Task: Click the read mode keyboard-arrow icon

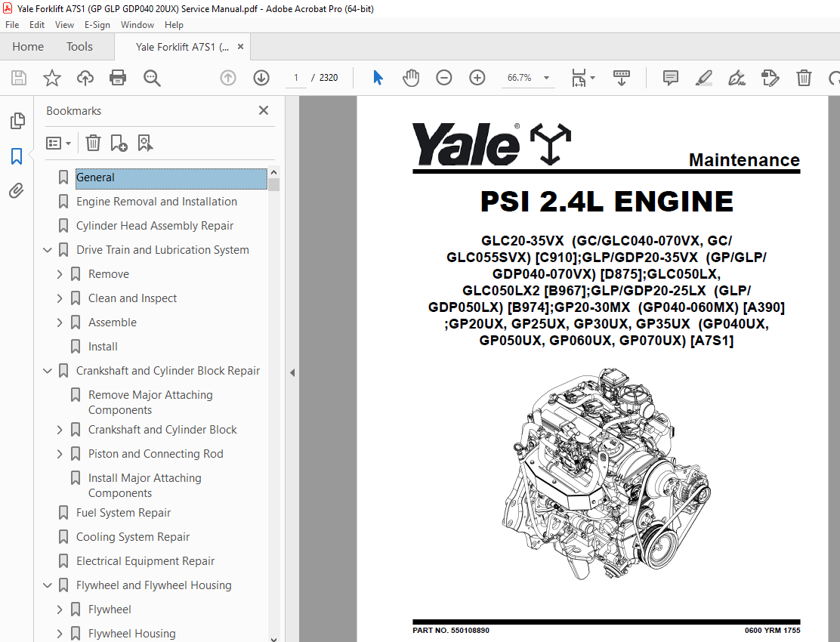Action: (x=622, y=79)
